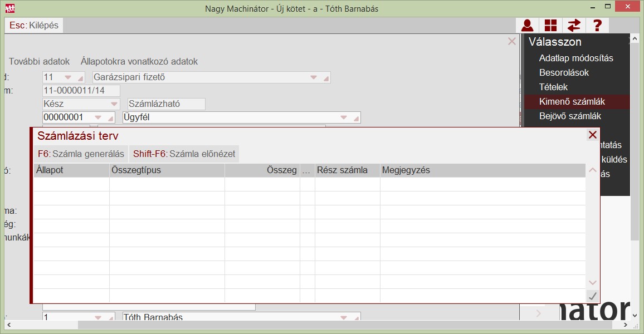Expand the dropdown with value 11

point(68,77)
